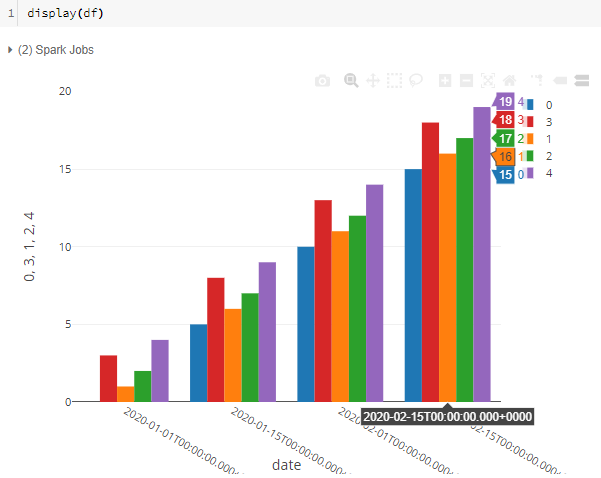Click the green hover label 17
The width and height of the screenshot is (601, 478).
tap(503, 138)
